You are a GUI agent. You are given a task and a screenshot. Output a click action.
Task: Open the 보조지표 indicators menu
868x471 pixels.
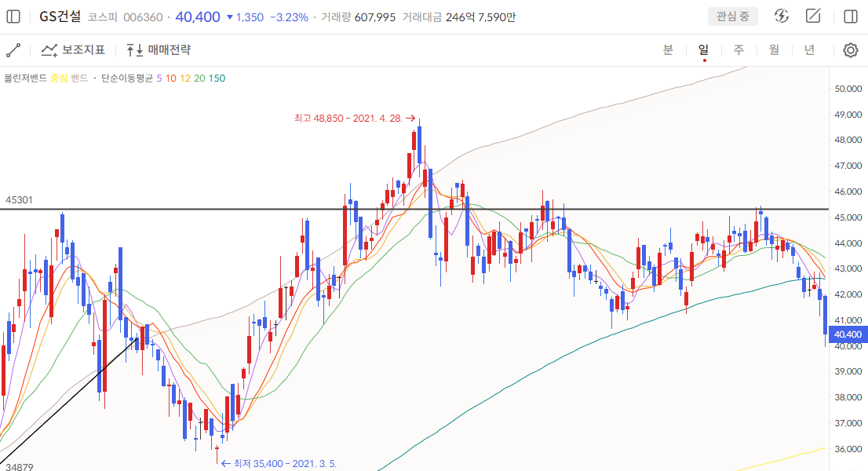pos(73,50)
